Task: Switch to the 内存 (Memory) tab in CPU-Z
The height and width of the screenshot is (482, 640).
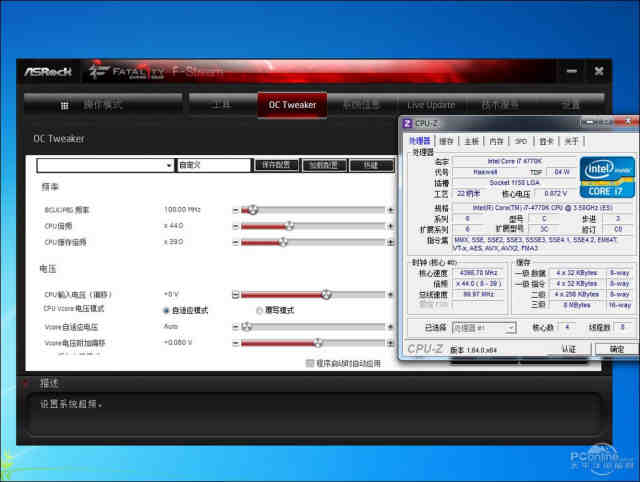Action: pyautogui.click(x=496, y=141)
